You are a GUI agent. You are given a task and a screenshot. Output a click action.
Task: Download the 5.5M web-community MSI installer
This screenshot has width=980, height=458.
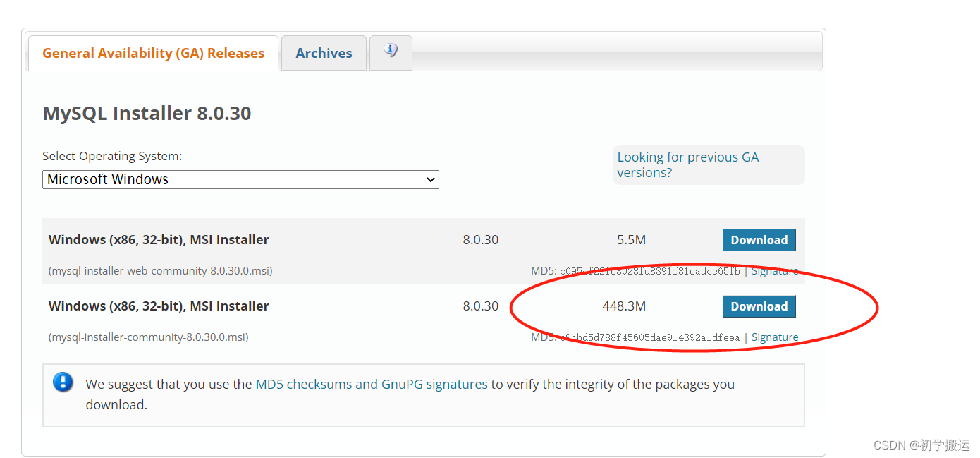pyautogui.click(x=759, y=240)
